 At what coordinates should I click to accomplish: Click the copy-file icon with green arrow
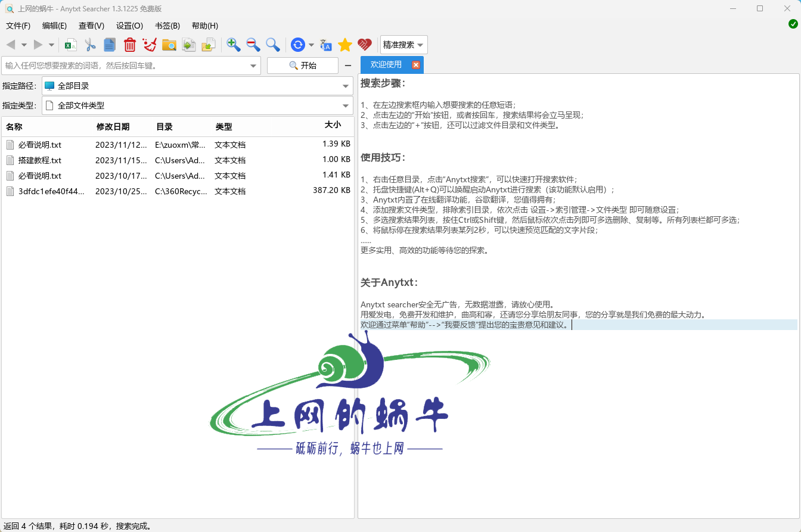(189, 45)
